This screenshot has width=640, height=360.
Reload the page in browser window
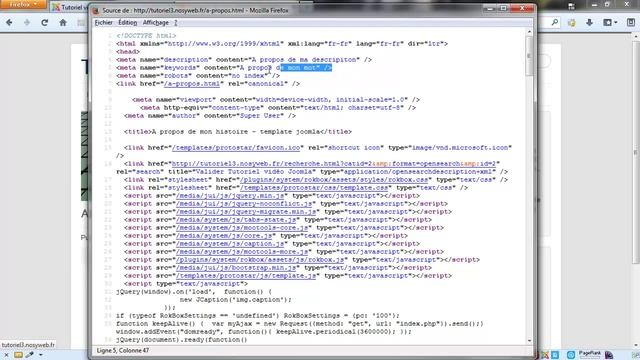(44, 23)
